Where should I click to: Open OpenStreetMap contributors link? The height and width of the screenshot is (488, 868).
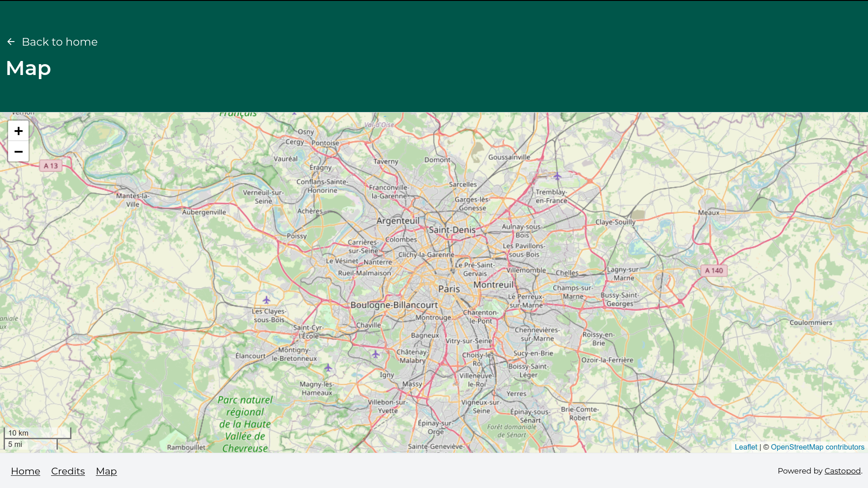[817, 447]
